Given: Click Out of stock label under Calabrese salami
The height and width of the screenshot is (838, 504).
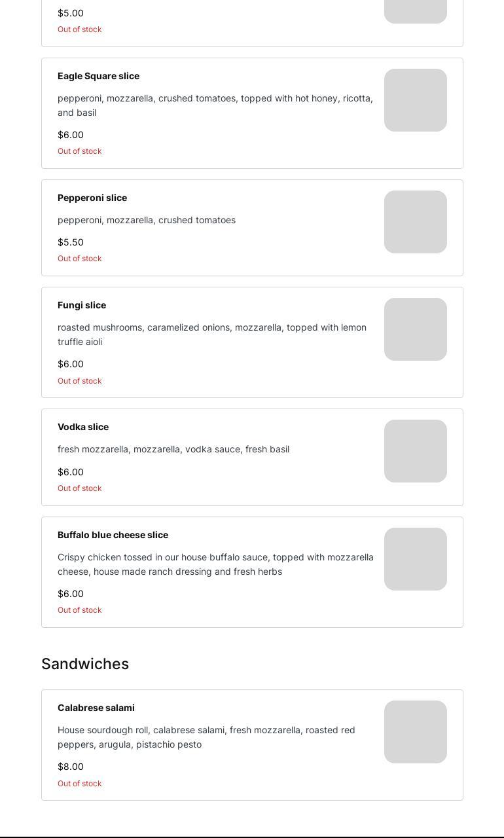Looking at the screenshot, I should [x=80, y=784].
